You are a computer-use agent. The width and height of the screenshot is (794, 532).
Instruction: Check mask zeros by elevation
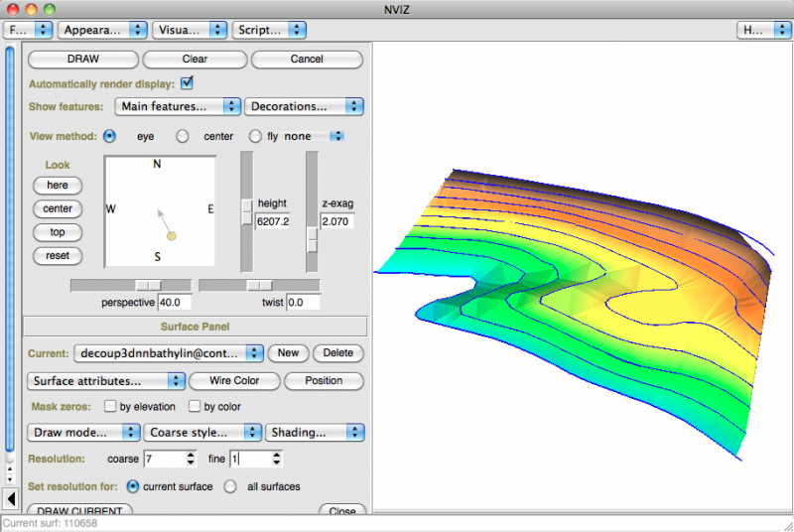[110, 406]
